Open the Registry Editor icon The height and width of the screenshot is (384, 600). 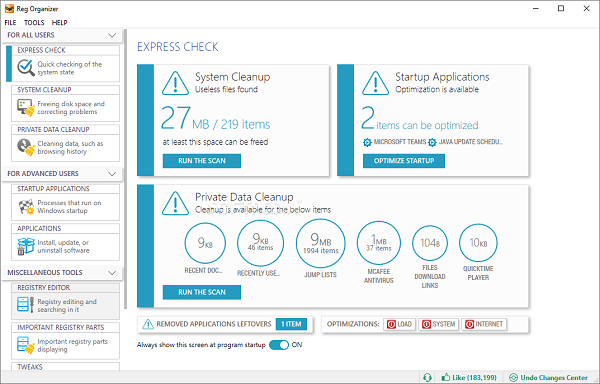point(26,305)
